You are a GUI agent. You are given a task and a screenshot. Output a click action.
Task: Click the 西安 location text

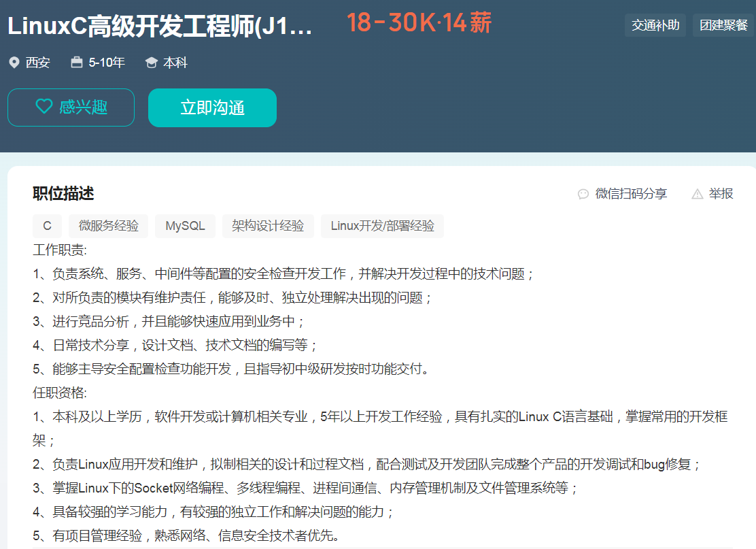coord(37,63)
